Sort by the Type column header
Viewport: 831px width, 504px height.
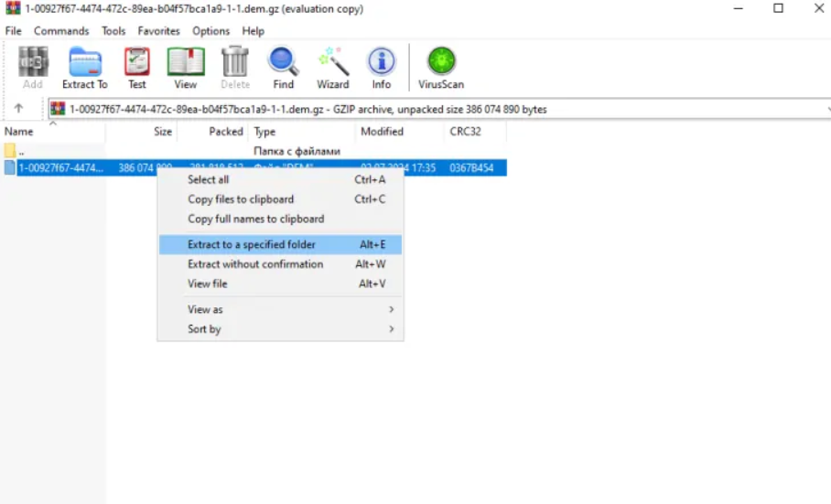coord(301,132)
